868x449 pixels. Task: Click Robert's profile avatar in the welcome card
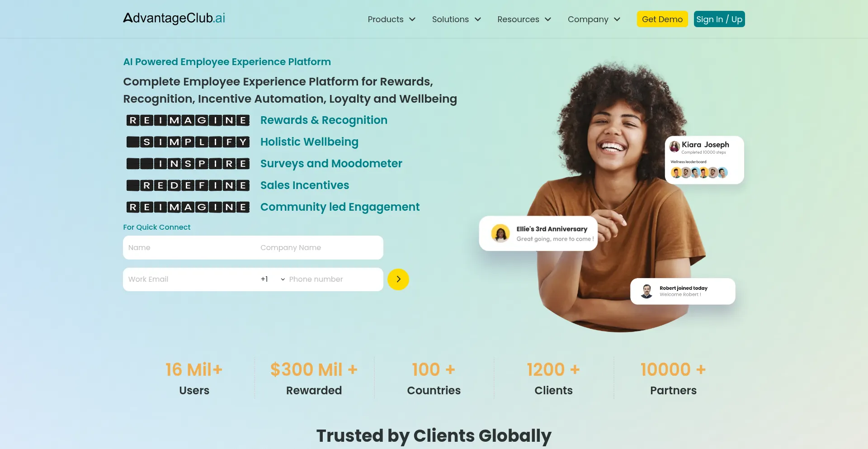[646, 291]
